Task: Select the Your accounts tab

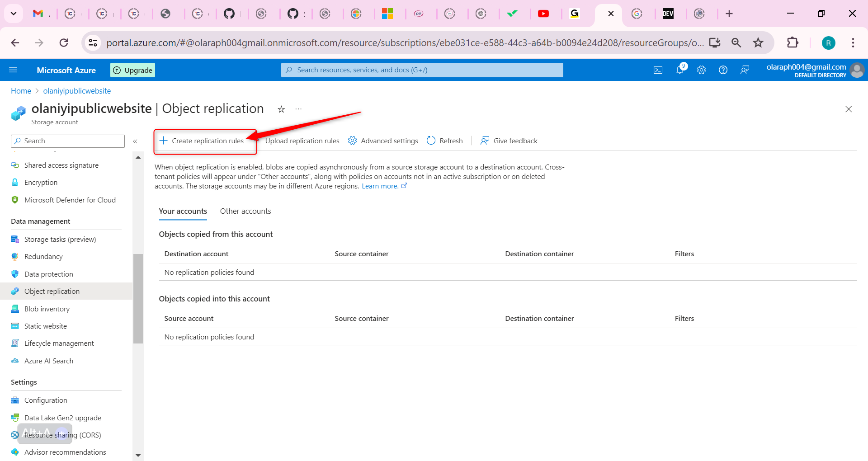Action: [x=183, y=211]
